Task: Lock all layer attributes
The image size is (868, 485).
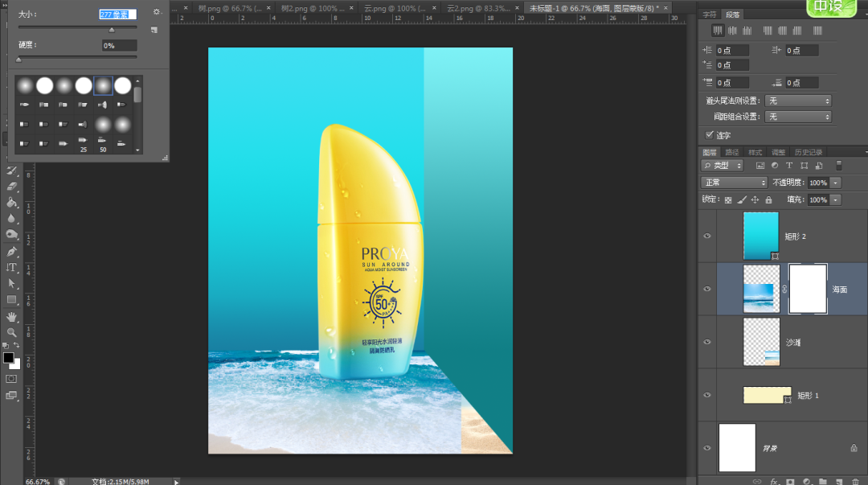Action: [768, 200]
